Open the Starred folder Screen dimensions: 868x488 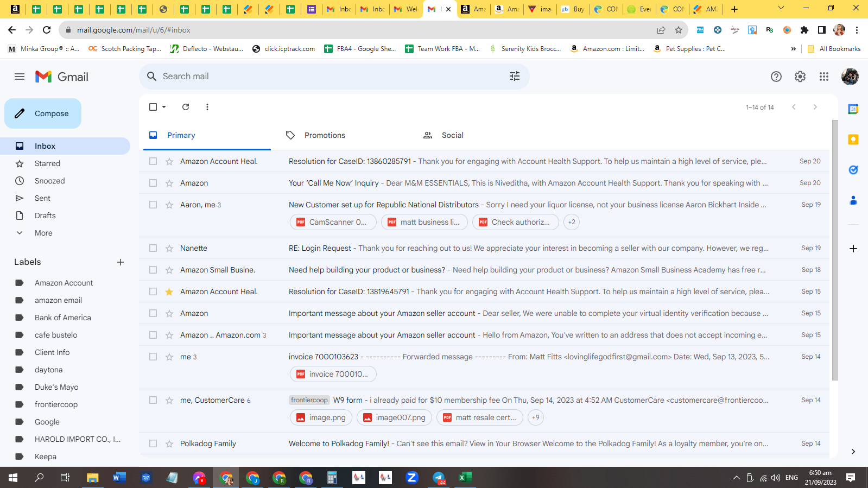[47, 163]
